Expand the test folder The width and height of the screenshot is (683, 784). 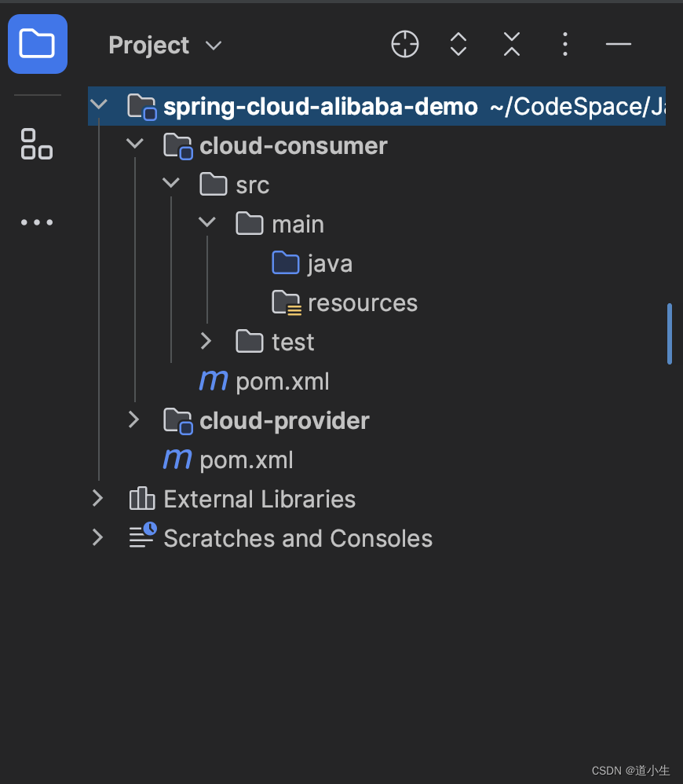206,341
